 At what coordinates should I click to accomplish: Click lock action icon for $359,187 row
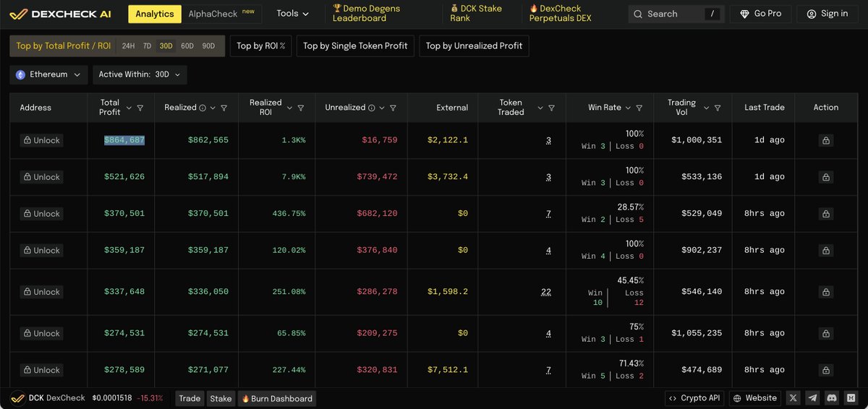(825, 251)
